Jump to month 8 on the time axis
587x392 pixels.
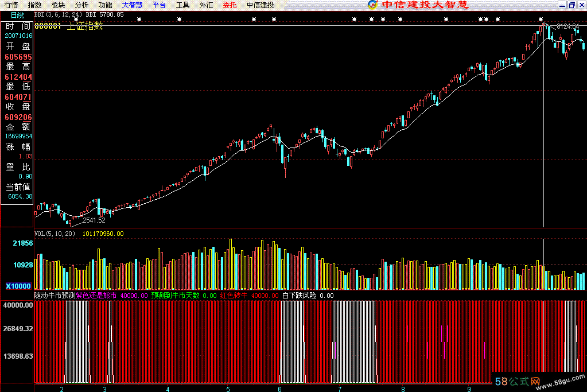pos(403,389)
